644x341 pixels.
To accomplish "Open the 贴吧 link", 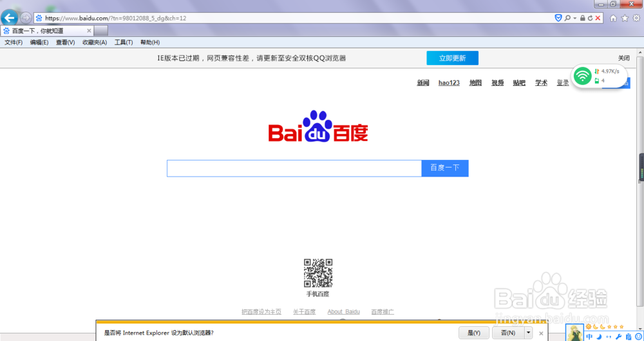I will (x=519, y=83).
